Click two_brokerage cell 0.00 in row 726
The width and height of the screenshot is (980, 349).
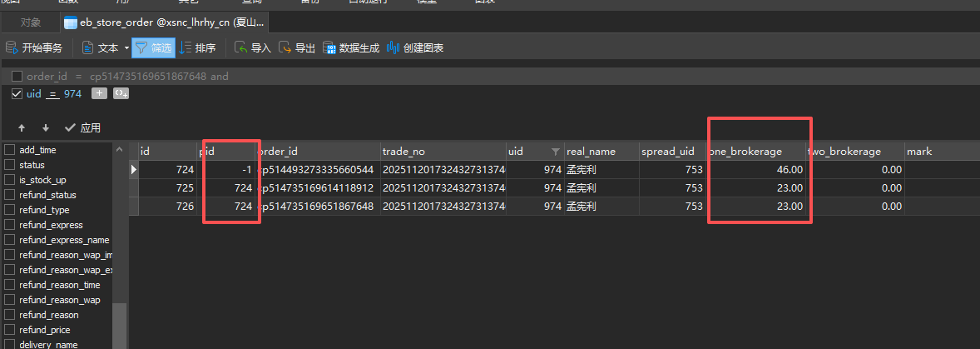[x=855, y=207]
